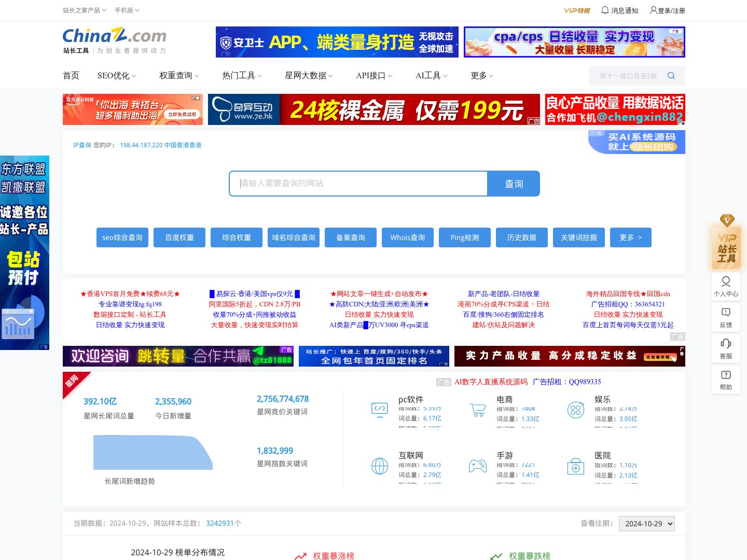
Task: Open message notifications bell icon
Action: [605, 10]
